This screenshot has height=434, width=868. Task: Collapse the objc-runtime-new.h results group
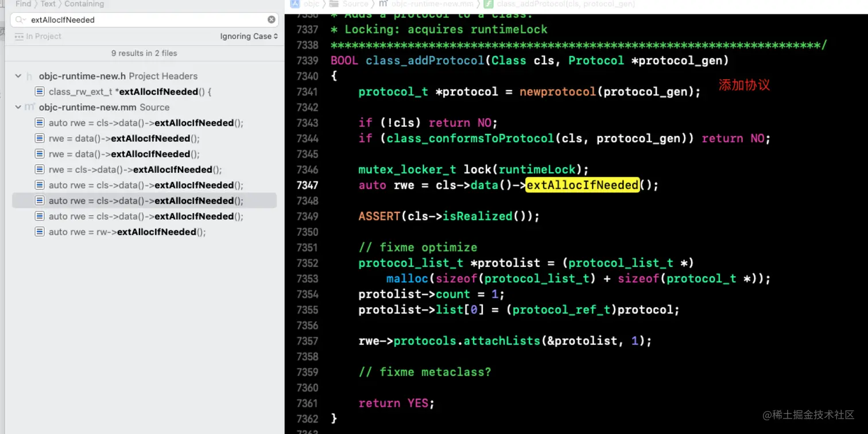(18, 76)
